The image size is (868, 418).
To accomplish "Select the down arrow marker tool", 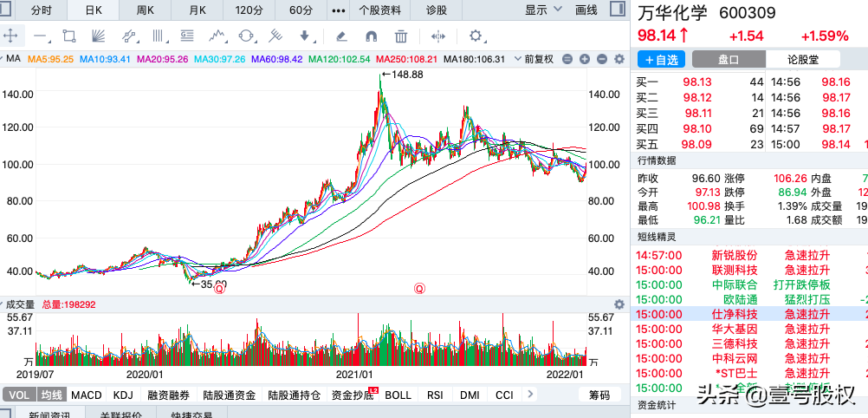I will 305,36.
